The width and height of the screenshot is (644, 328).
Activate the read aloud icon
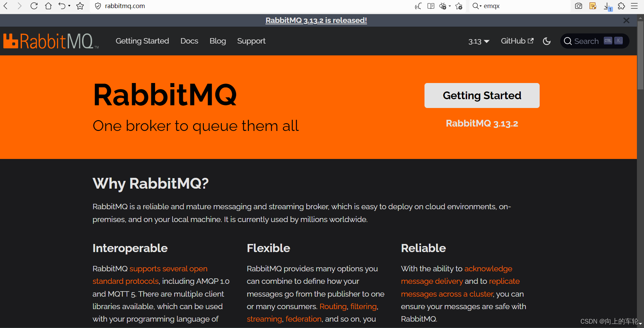click(418, 6)
